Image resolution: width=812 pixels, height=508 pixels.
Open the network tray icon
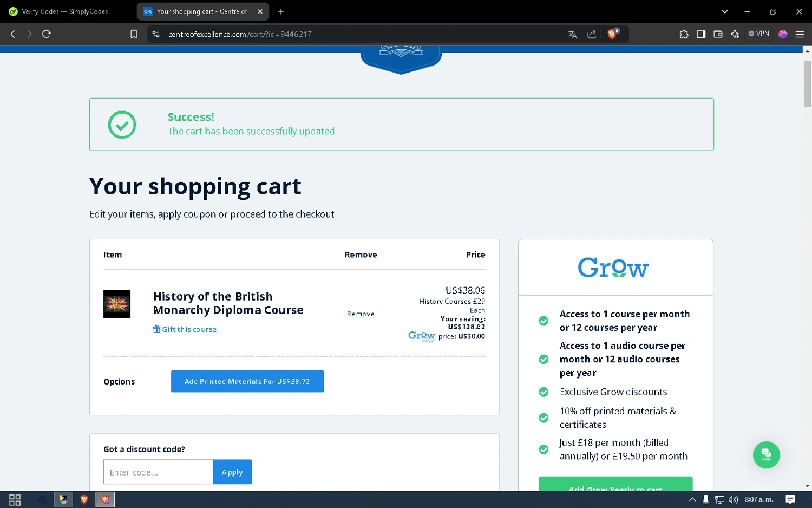719,499
